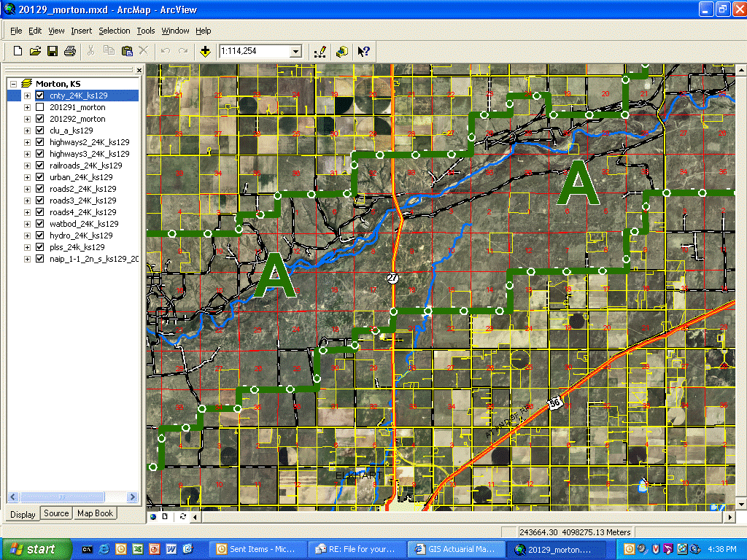Open the Selection menu
The width and height of the screenshot is (747, 560).
click(115, 31)
